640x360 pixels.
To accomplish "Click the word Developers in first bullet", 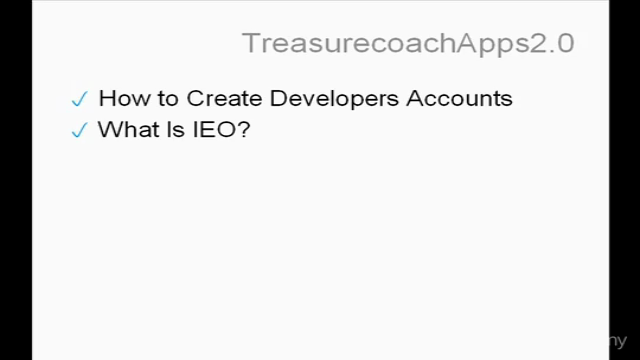I will [334, 100].
